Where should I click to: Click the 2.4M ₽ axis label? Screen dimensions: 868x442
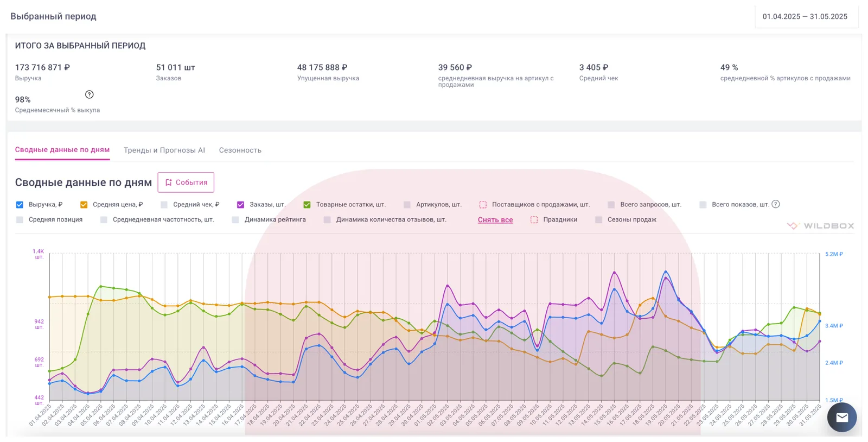[x=834, y=363]
